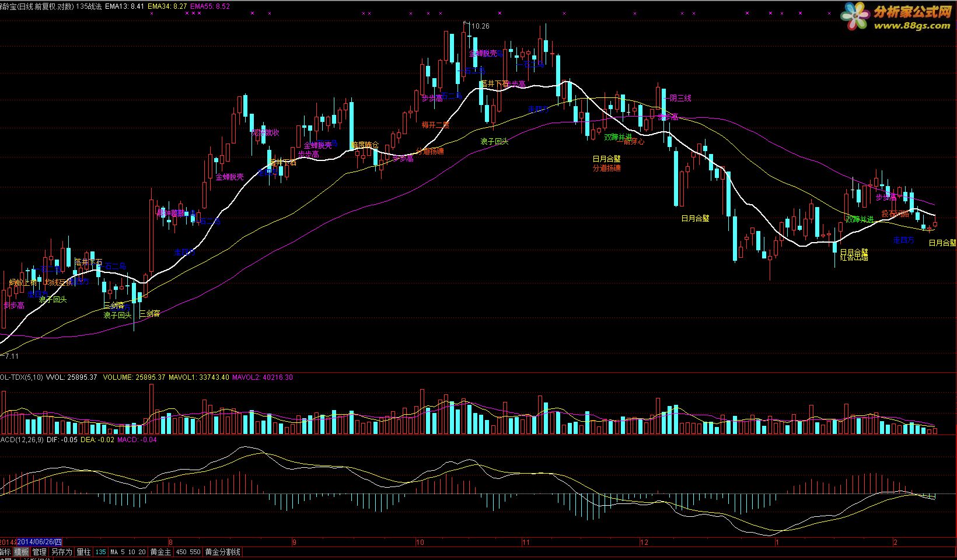The width and height of the screenshot is (957, 560).
Task: Choose the MA 5 10 20 template
Action: click(x=128, y=552)
